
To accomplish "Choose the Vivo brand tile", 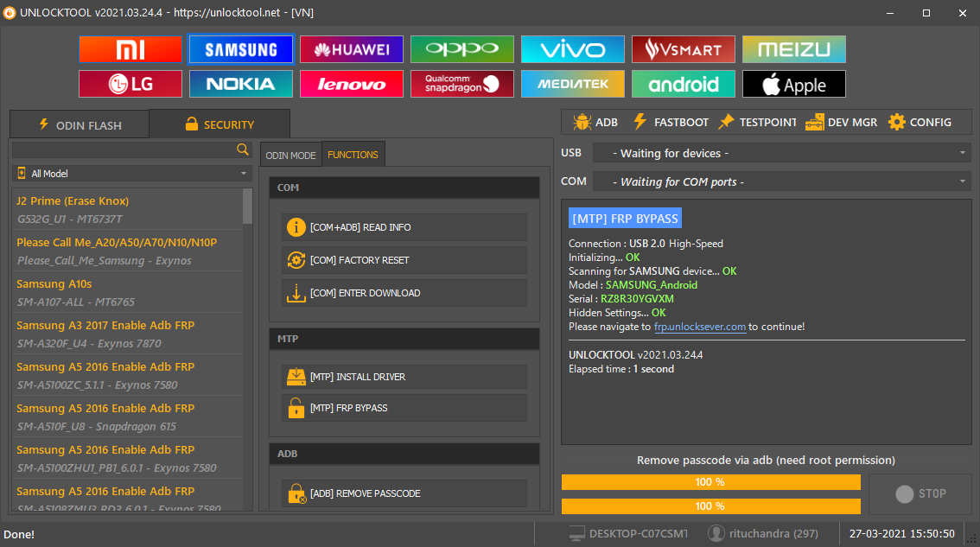I will pos(572,49).
